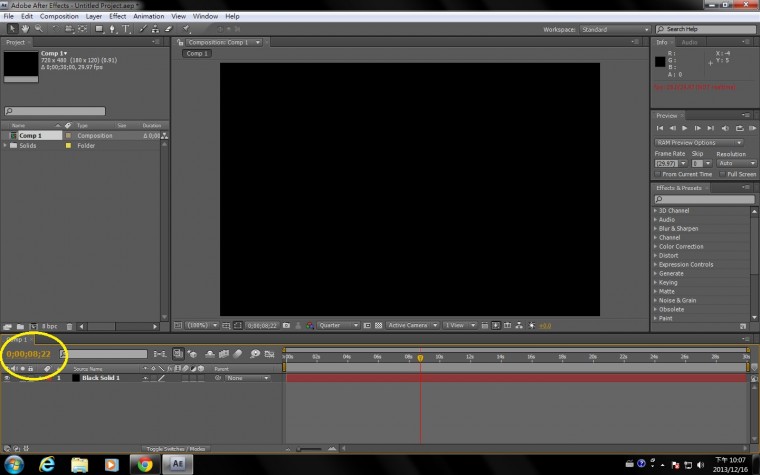
Task: Click the Search Help input field
Action: [710, 30]
